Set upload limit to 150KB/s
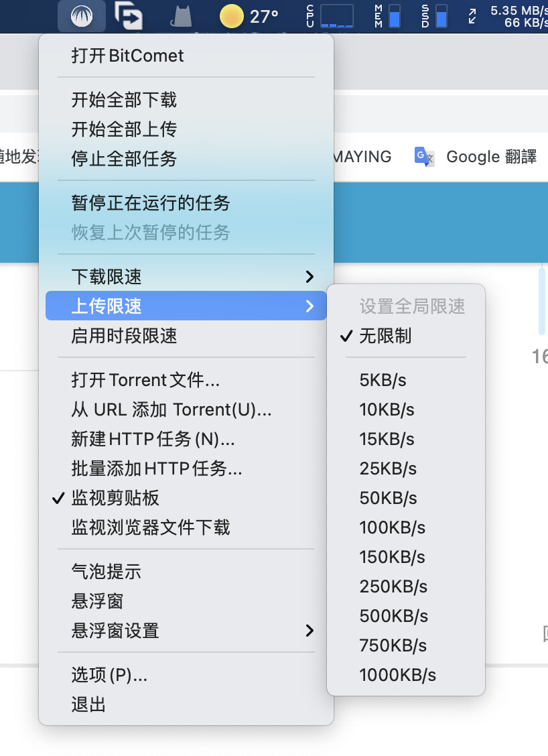Screen dimensions: 548x756 (x=406, y=557)
